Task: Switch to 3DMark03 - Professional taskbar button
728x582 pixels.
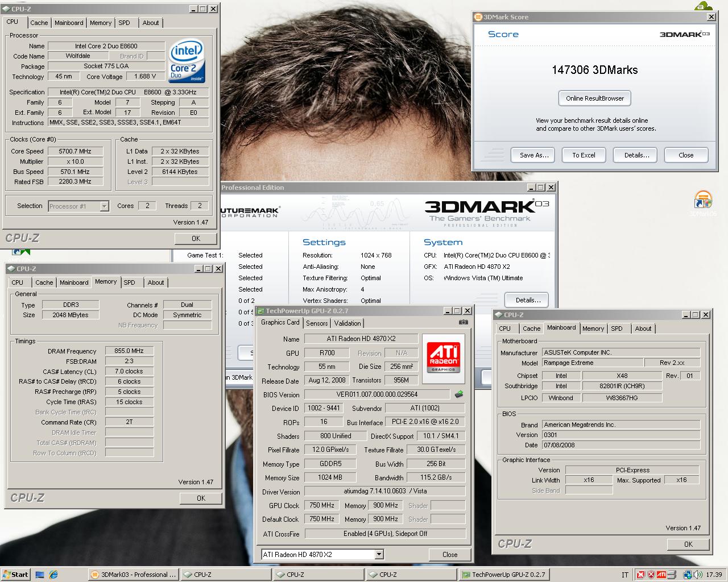Action: pyautogui.click(x=134, y=575)
